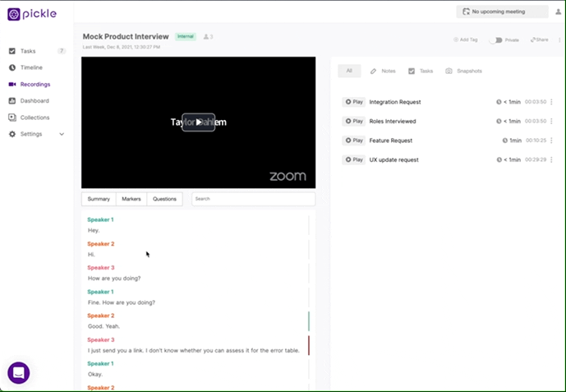Click transcript line "Good. Yeah."

pos(104,326)
